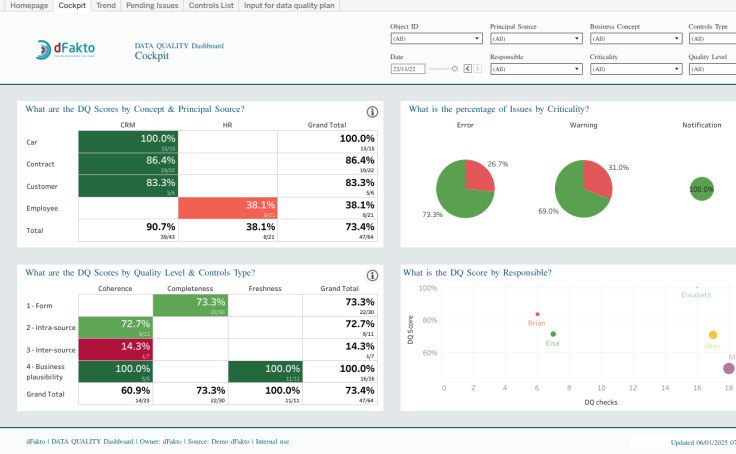Viewport: 736px width, 454px height.
Task: Click the Iman dot on scatter plot
Action: [x=713, y=335]
